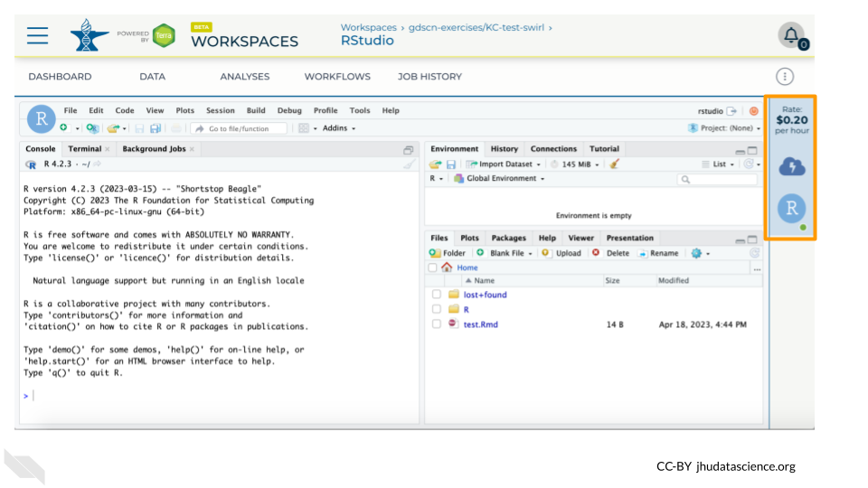
Task: Click the rstudio sign out icon
Action: pos(731,111)
